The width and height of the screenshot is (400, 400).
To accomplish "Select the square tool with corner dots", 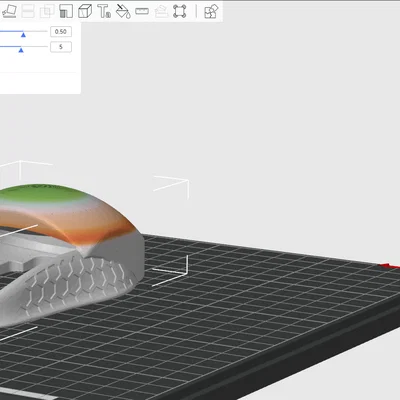I will [x=180, y=11].
